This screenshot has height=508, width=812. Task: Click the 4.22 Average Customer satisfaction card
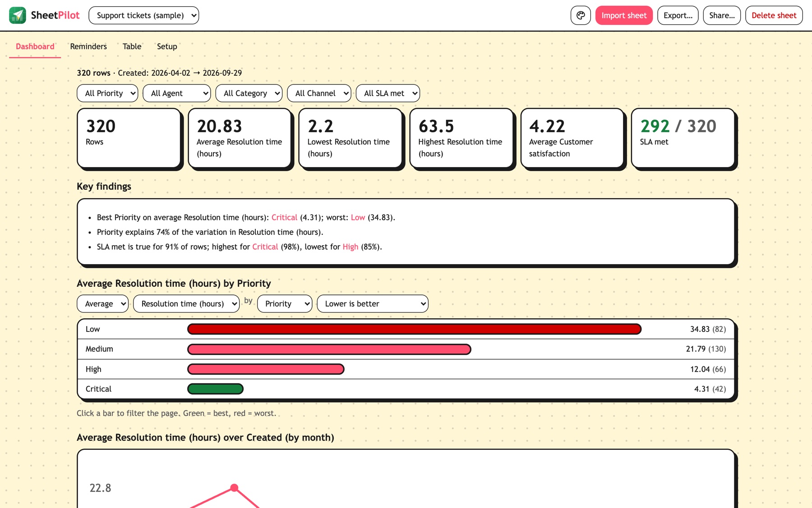[573, 138]
